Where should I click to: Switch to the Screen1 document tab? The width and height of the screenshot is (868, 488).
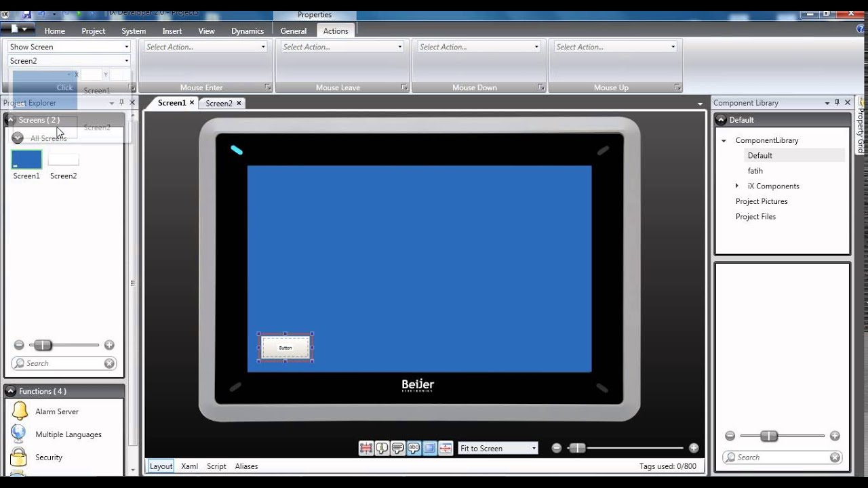(x=172, y=103)
